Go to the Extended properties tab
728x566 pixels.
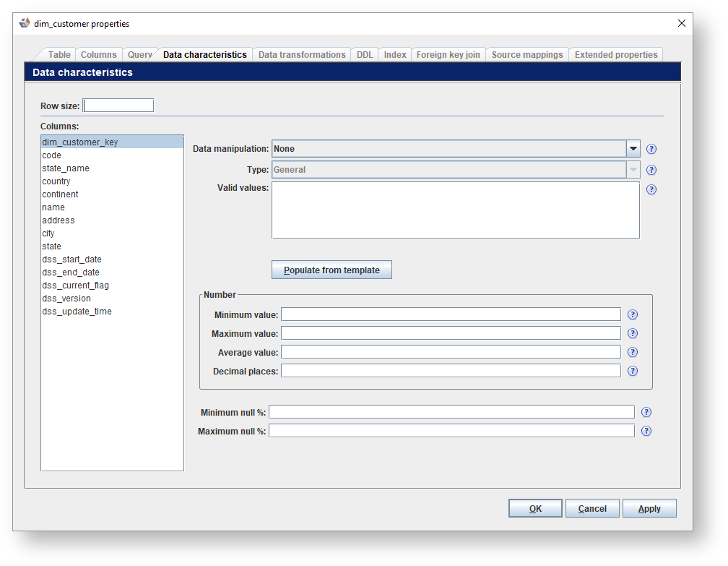(615, 55)
